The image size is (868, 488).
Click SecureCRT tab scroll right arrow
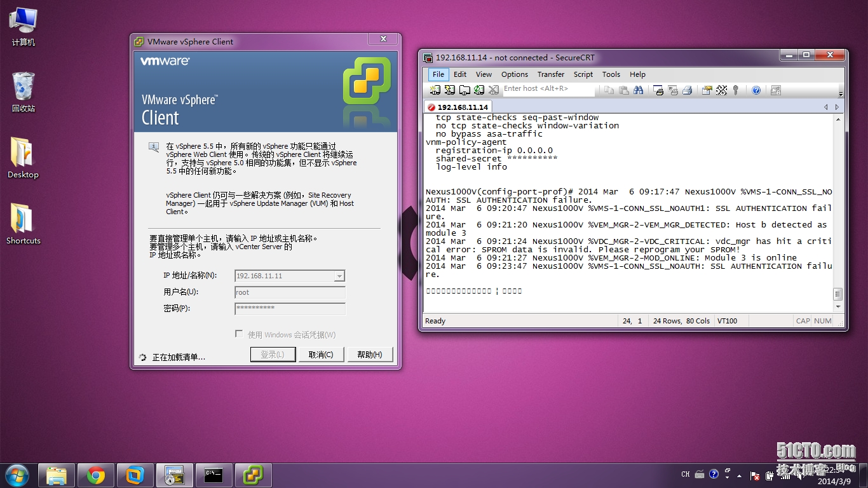[x=837, y=107]
